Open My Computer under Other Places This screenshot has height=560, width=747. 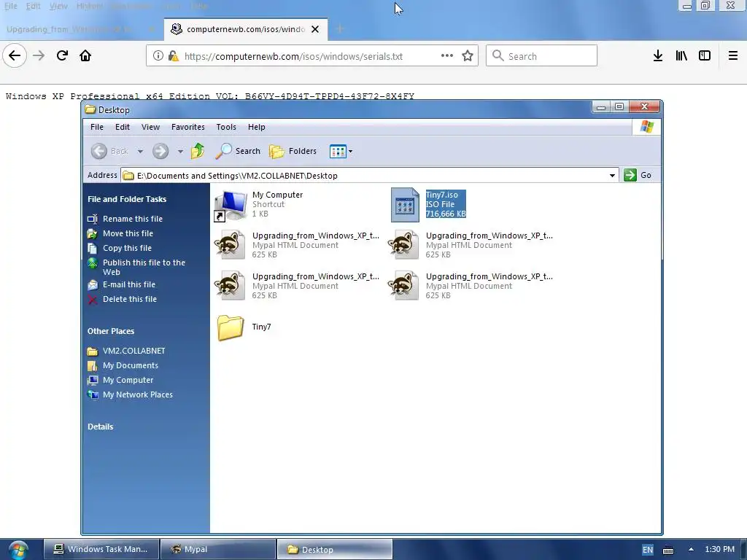click(x=120, y=380)
